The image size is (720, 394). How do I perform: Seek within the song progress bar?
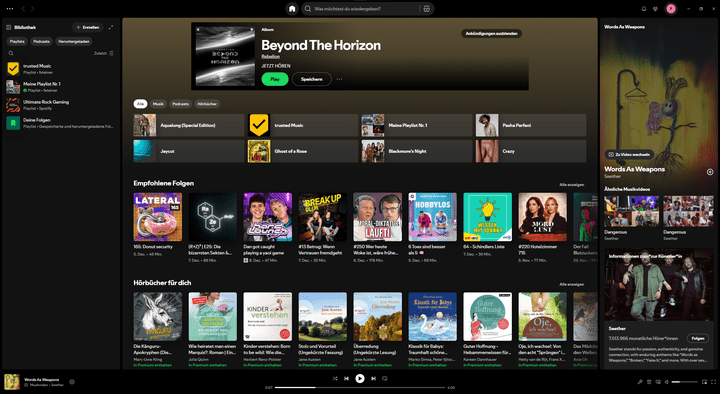pos(360,388)
